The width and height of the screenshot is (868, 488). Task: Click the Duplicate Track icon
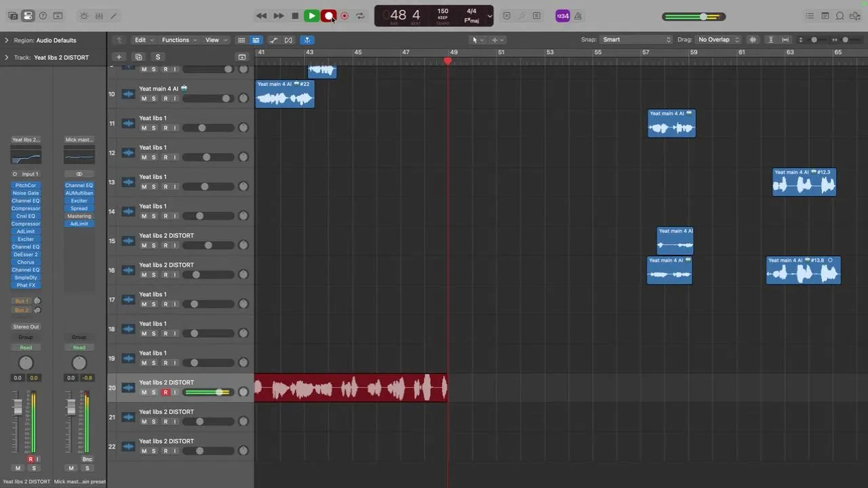click(138, 57)
